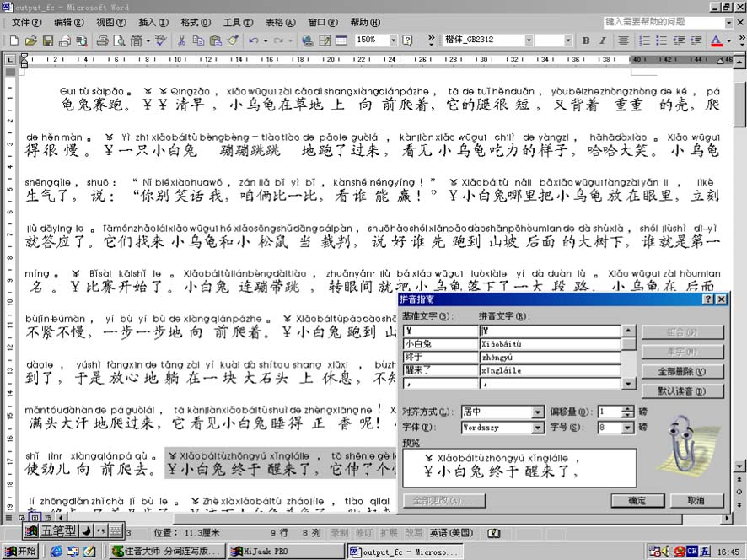Click the pinyin list scroll-up arrow
This screenshot has width=747, height=560.
[629, 331]
